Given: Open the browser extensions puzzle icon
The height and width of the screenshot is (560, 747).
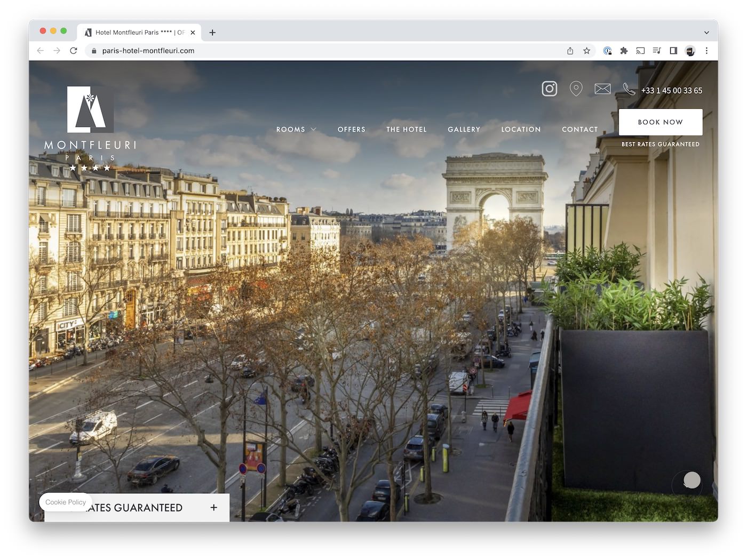Looking at the screenshot, I should pyautogui.click(x=624, y=51).
